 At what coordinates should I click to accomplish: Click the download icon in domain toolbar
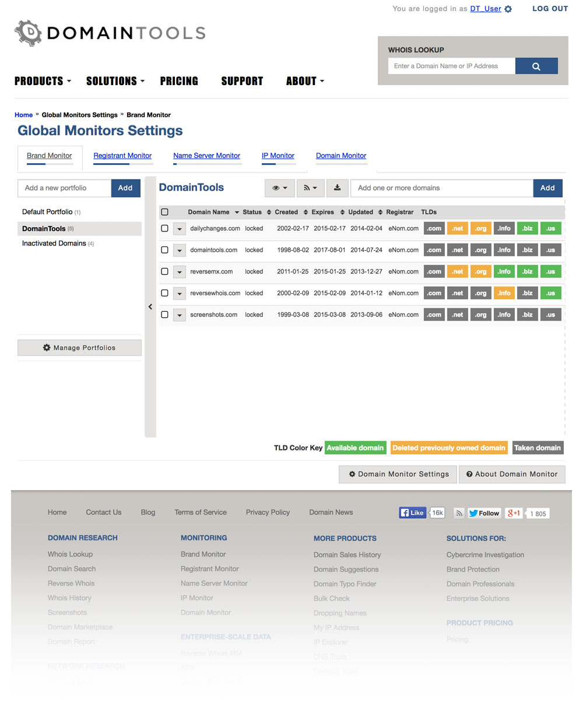pos(337,188)
